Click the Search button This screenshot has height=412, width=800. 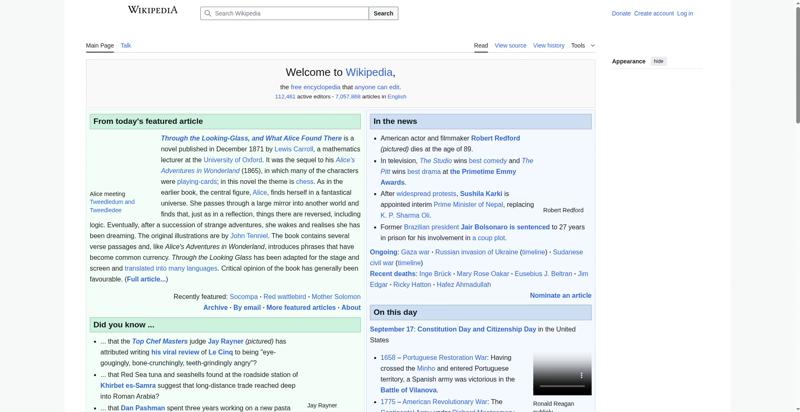coord(383,13)
